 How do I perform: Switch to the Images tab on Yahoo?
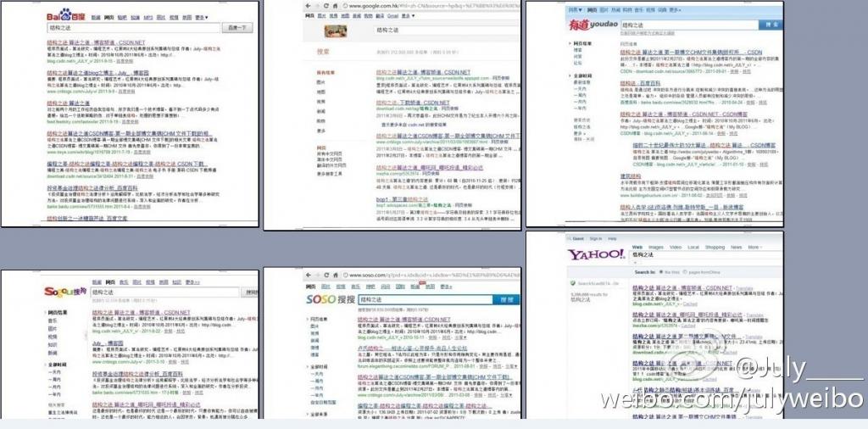(659, 248)
